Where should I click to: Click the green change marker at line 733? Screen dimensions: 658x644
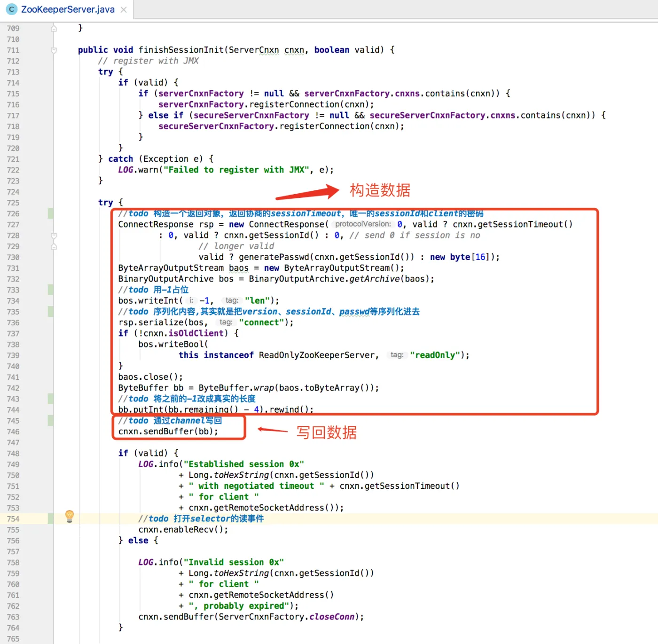(x=50, y=290)
